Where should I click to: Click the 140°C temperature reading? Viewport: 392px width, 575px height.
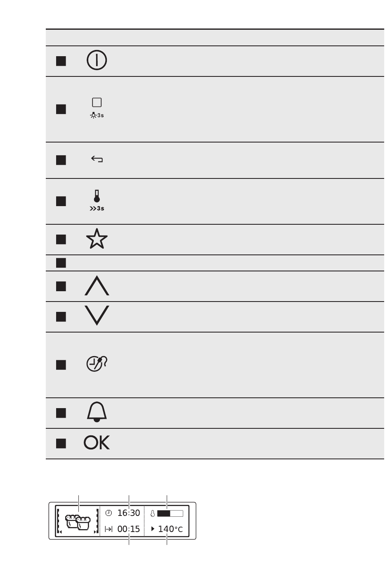[x=170, y=529]
